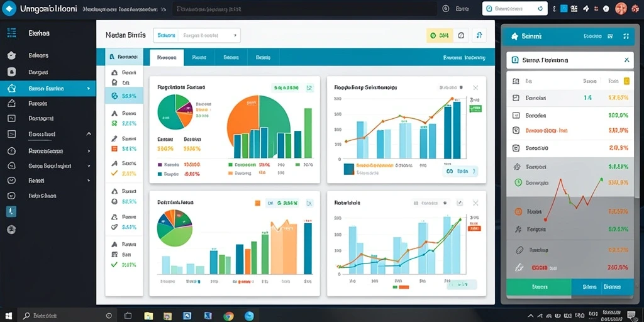This screenshot has height=322, width=644.
Task: Click the teal icon at top-right of top-left chart card
Action: 309,87
